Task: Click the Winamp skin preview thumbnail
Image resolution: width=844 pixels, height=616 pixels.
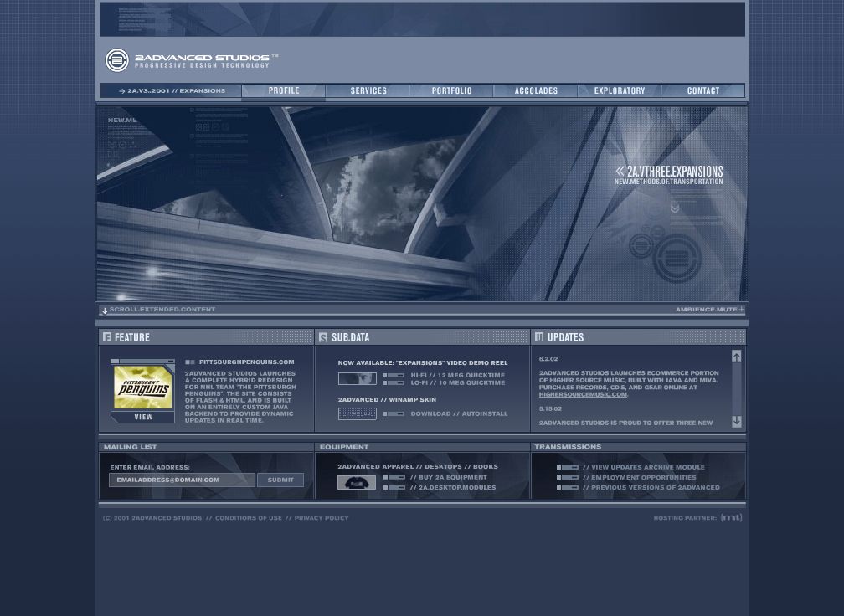Action: coord(357,413)
